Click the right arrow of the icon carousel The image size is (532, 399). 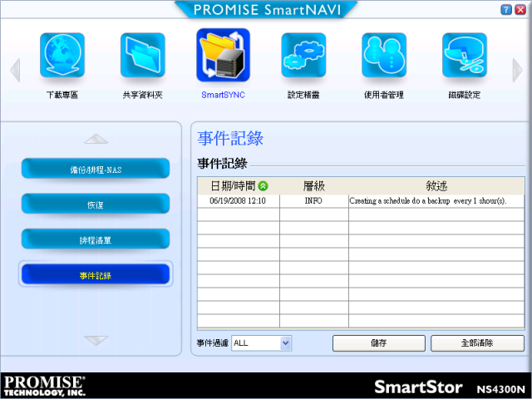coord(517,70)
